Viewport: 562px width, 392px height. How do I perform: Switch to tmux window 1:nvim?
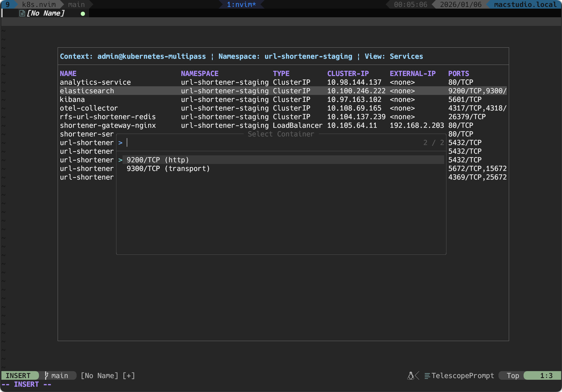[x=241, y=4]
